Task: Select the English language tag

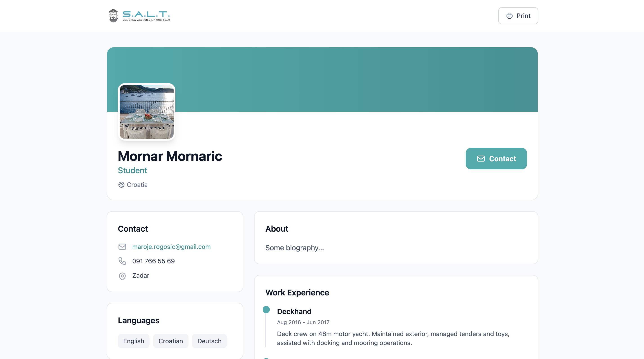Action: tap(134, 341)
